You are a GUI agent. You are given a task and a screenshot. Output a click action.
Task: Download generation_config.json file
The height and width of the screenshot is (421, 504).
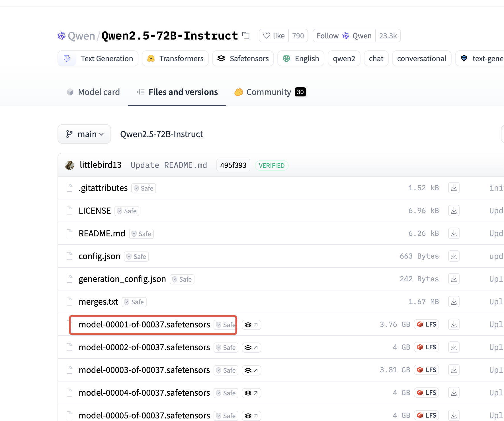coord(454,279)
